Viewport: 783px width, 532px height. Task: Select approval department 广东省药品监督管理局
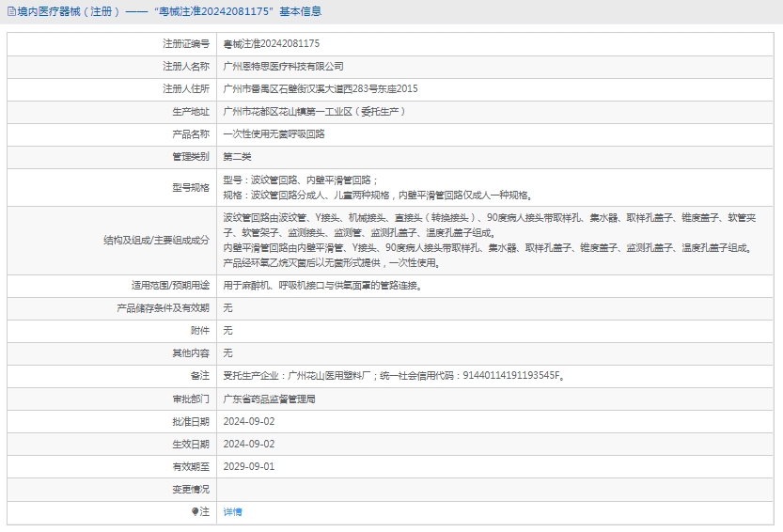click(x=269, y=399)
